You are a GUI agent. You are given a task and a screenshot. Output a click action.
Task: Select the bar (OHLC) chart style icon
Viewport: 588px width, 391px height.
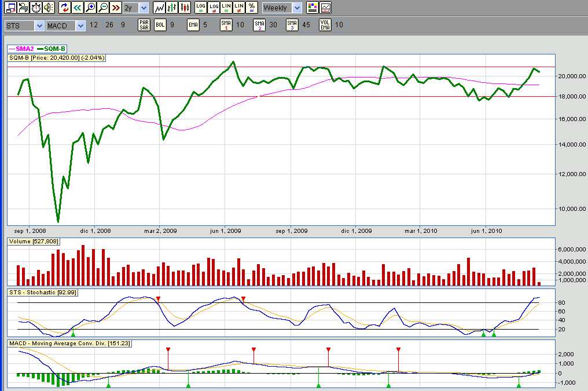(x=172, y=8)
